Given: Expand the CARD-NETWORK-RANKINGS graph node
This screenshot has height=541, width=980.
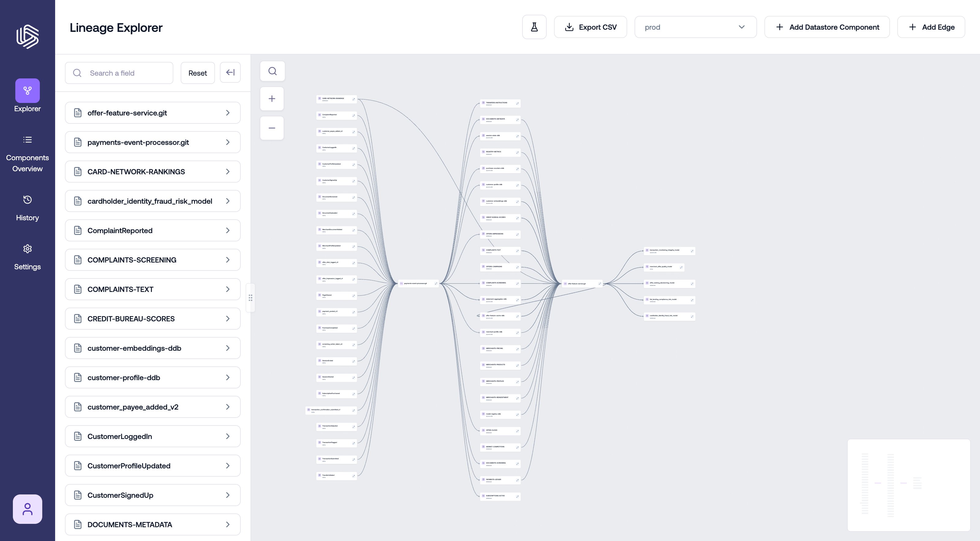Looking at the screenshot, I should click(x=353, y=99).
